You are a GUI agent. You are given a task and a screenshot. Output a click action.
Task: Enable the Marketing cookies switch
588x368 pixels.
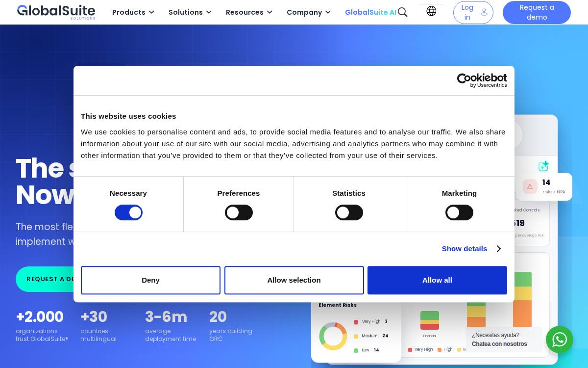(x=459, y=212)
